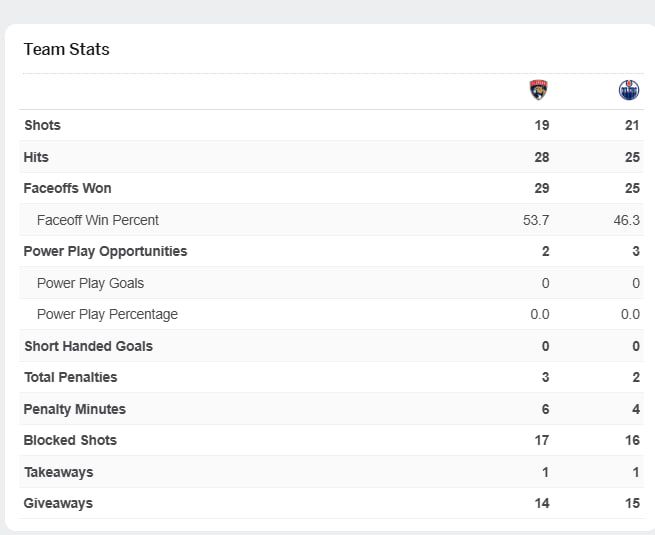Click the Oilers blocked shots value 16

(631, 440)
